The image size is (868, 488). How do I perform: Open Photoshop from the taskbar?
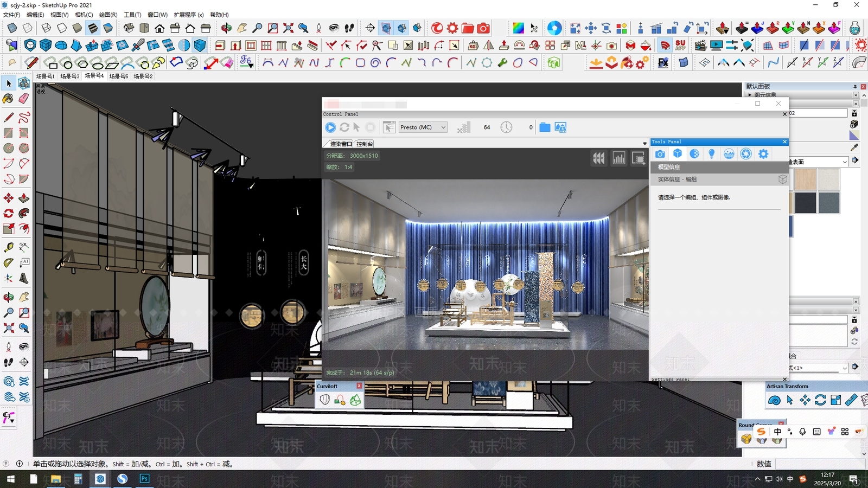144,479
